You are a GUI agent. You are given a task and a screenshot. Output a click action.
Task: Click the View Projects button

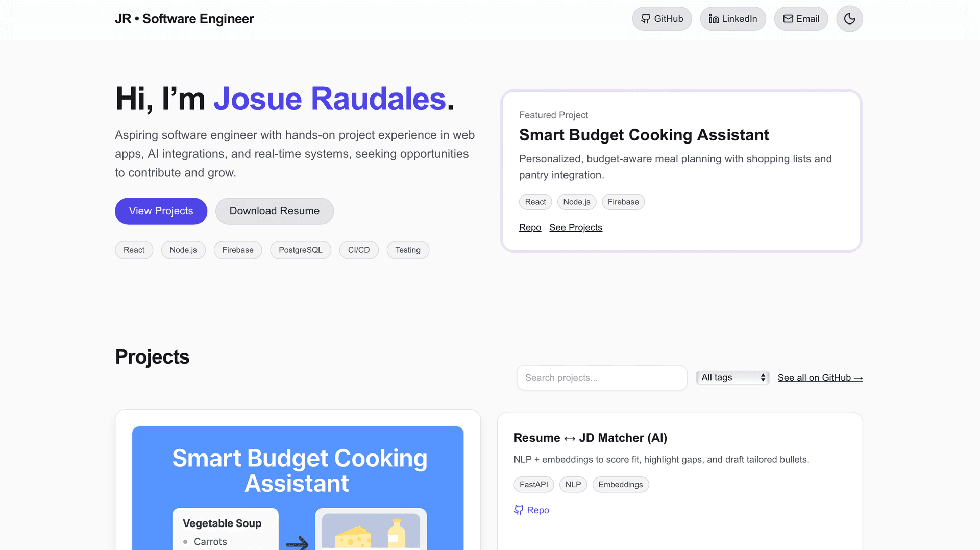pyautogui.click(x=161, y=211)
